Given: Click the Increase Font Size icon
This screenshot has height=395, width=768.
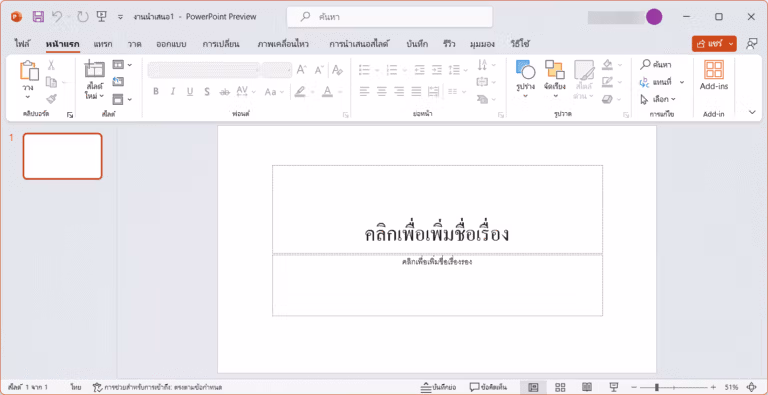Looking at the screenshot, I should pyautogui.click(x=302, y=70).
